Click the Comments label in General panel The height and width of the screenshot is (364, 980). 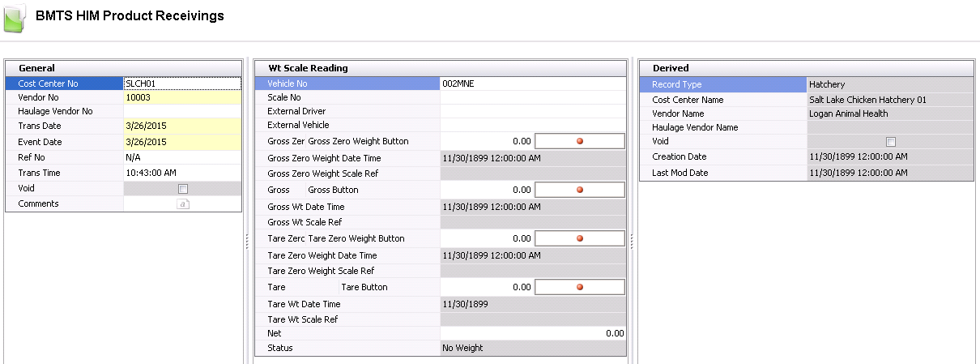click(x=38, y=203)
